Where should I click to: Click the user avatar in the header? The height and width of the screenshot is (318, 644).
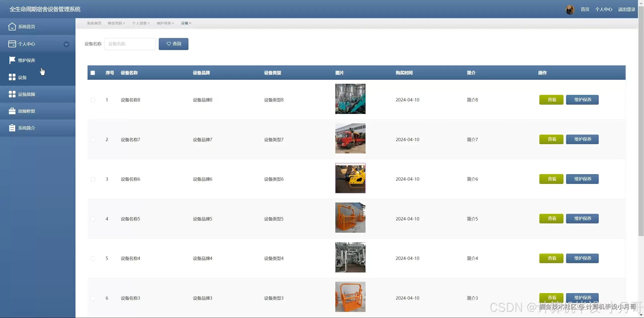(570, 10)
